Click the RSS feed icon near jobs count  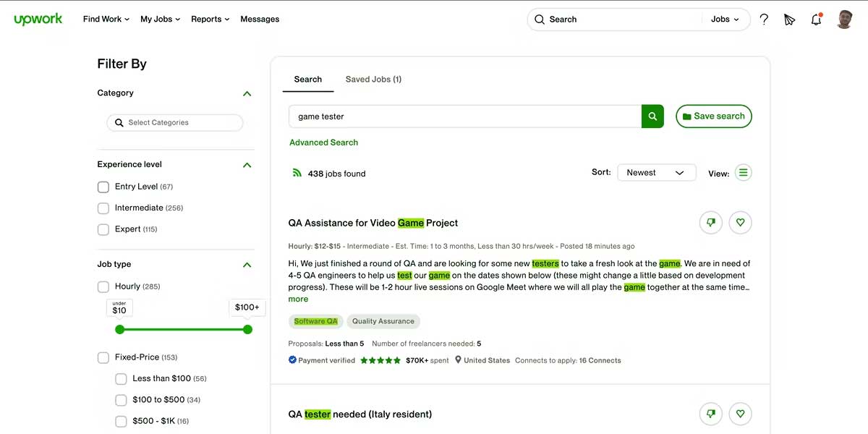coord(297,173)
